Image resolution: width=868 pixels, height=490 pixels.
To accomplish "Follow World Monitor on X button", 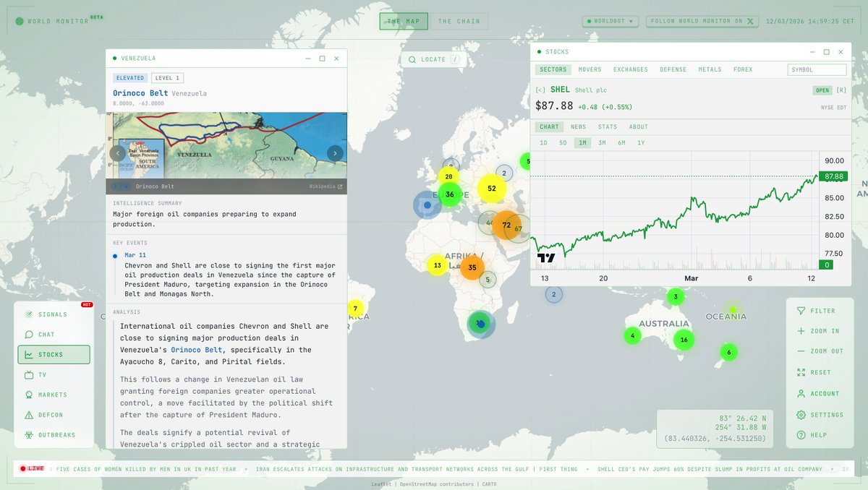I will pos(704,21).
